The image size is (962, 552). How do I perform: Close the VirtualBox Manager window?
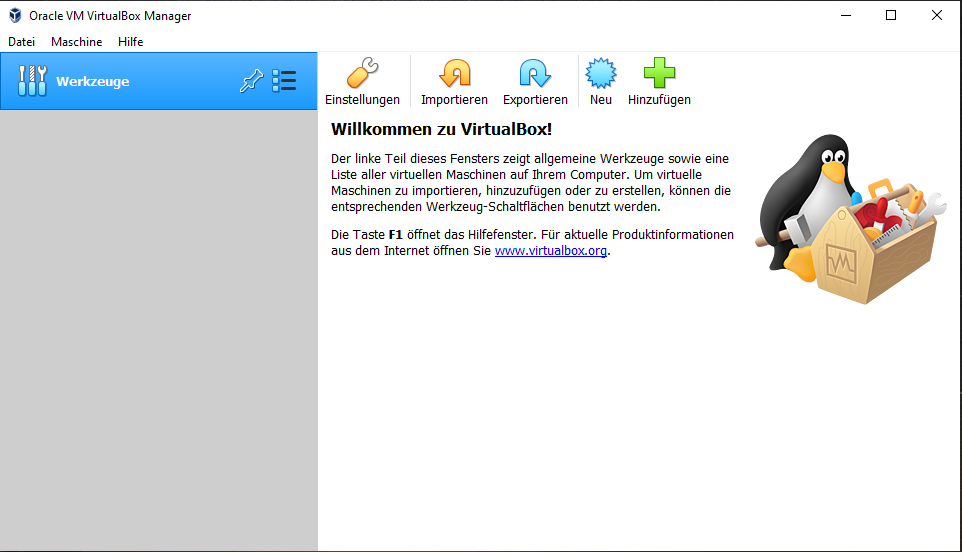point(936,15)
